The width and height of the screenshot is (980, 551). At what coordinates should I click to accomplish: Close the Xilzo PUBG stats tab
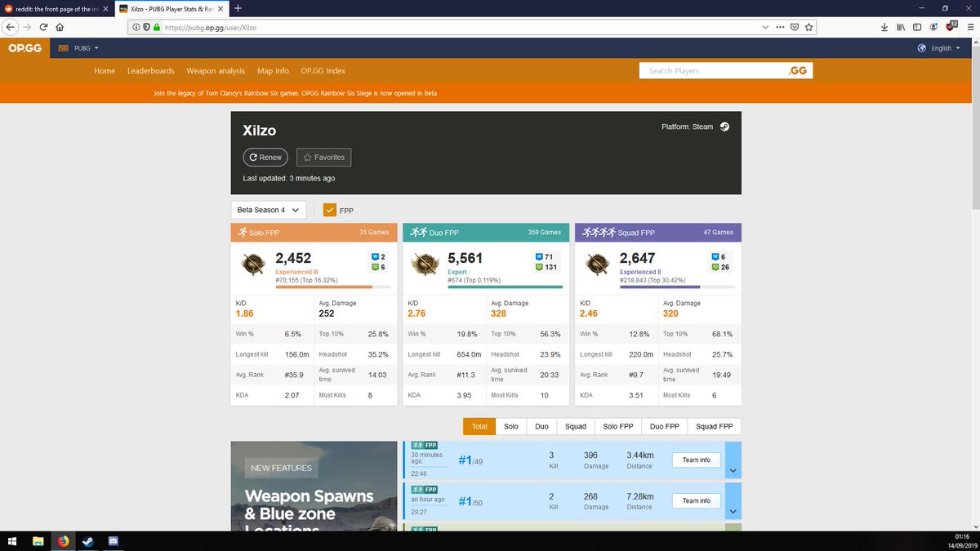coord(221,8)
